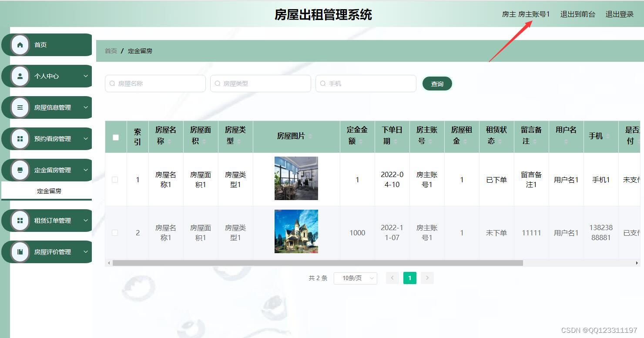The width and height of the screenshot is (644, 338).
Task: Sort by the 房屋图片 column arrows
Action: (x=310, y=136)
